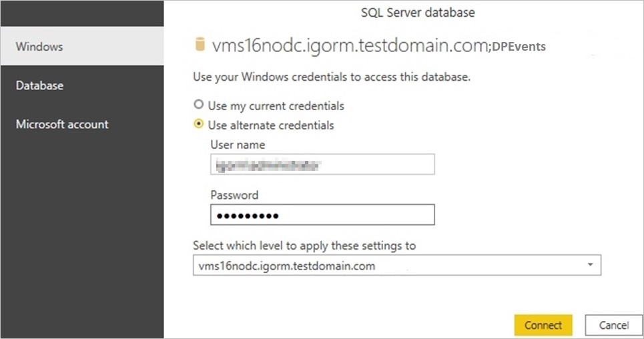This screenshot has height=339, width=644.
Task: Select Use my current credentials option
Action: point(198,105)
